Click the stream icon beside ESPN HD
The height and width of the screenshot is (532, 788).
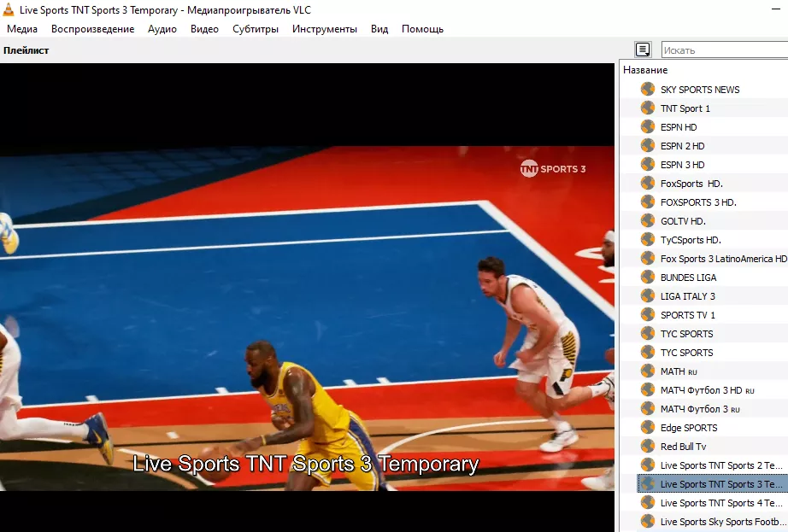click(x=648, y=127)
